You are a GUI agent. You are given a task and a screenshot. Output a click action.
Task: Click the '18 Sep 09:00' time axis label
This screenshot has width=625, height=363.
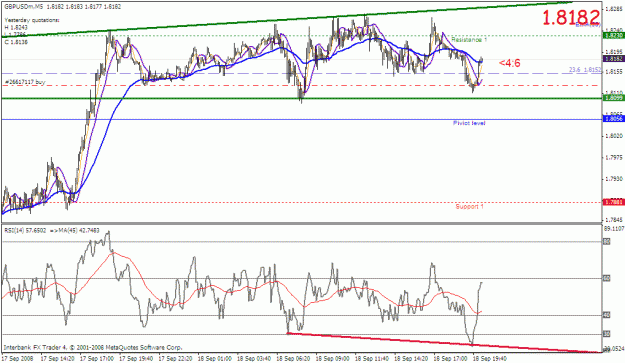coord(332,359)
